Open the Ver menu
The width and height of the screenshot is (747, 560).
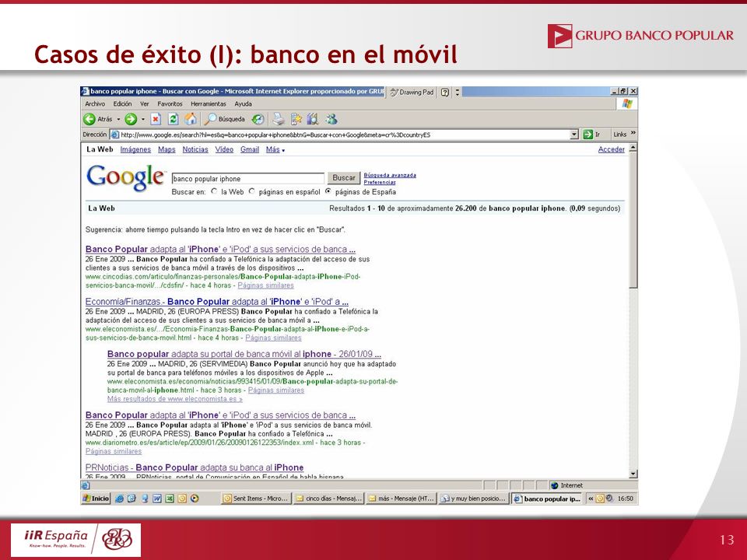point(145,103)
